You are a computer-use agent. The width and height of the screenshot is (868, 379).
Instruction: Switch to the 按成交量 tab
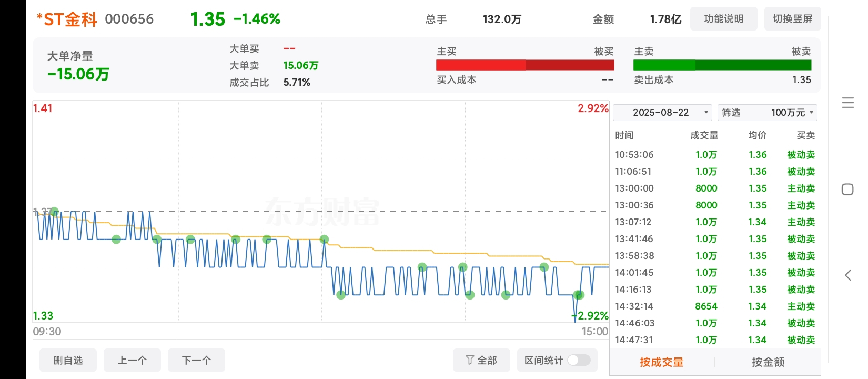point(662,362)
